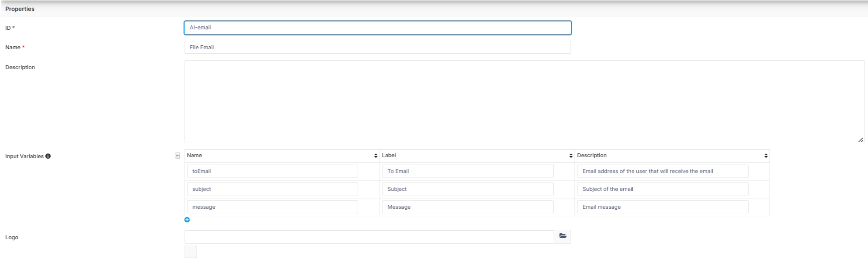Click the "Subject of the email" description cell
The image size is (868, 270).
[x=663, y=189]
